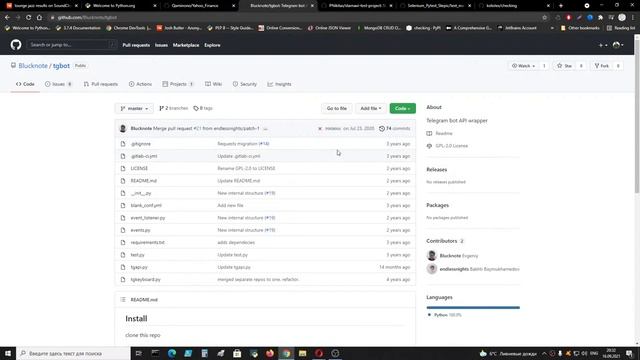640x360 pixels.
Task: Open GitHub home via Octocat logo
Action: point(16,45)
